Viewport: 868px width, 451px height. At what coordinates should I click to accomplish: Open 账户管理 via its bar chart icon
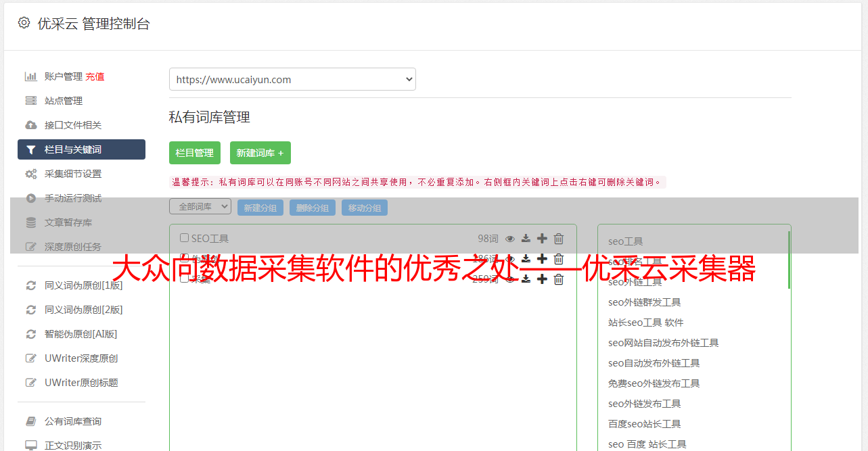click(x=30, y=76)
